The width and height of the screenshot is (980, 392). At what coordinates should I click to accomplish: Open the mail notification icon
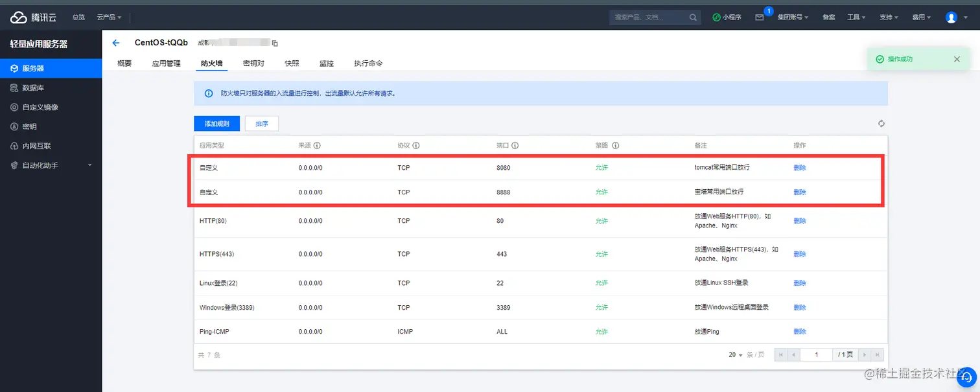point(759,17)
